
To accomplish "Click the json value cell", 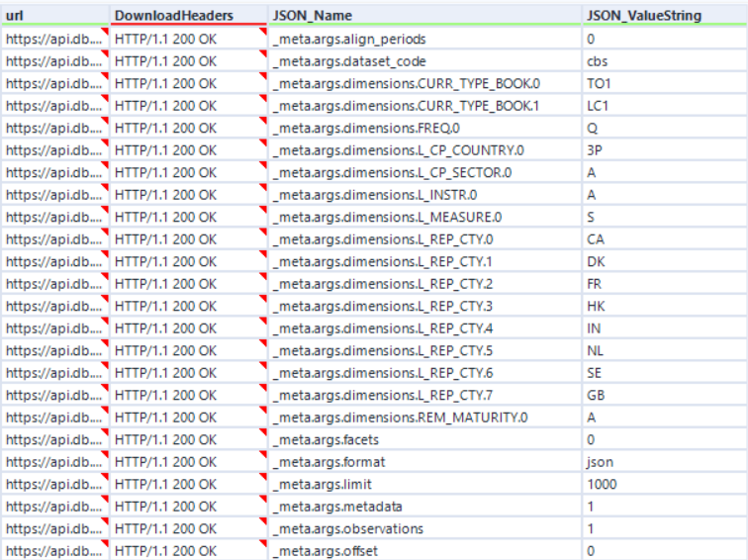I will pos(666,462).
